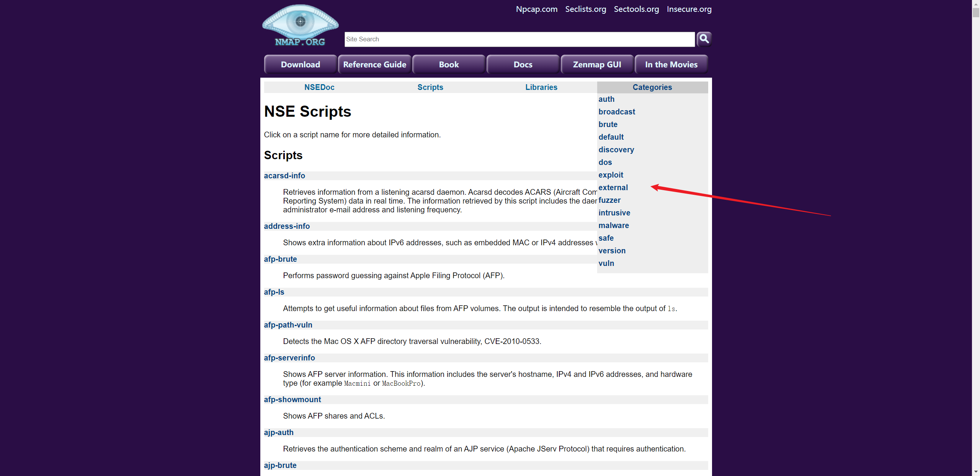Select the Scripts tab
The width and height of the screenshot is (980, 476).
[430, 87]
